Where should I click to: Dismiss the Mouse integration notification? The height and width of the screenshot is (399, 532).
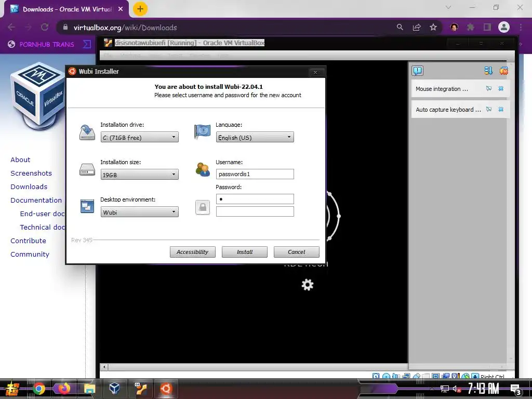pos(501,88)
